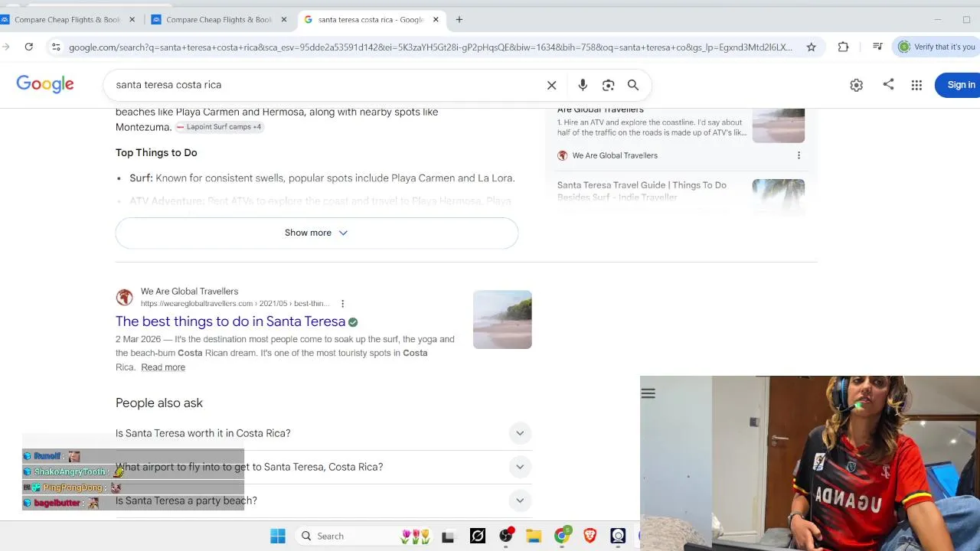Open Santa Teresa Travel Guide Indie Traveller link

[642, 191]
